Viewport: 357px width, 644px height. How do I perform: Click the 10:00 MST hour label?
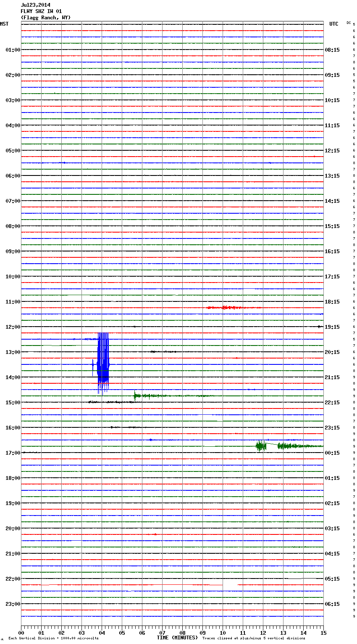[13, 277]
